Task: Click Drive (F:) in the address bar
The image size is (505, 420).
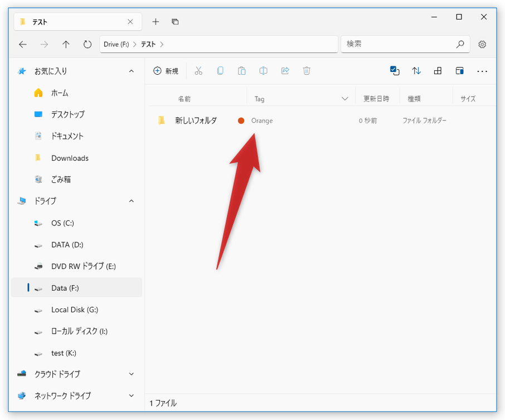Action: (116, 45)
